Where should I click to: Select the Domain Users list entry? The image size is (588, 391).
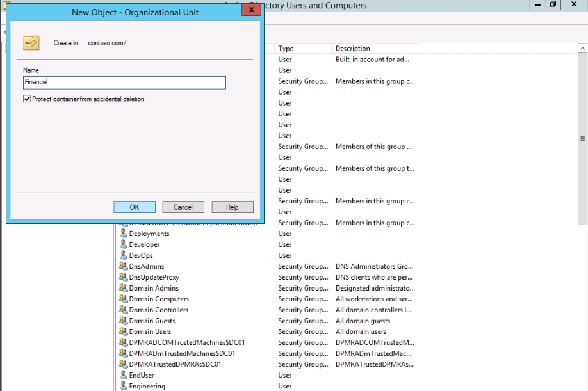(x=150, y=331)
